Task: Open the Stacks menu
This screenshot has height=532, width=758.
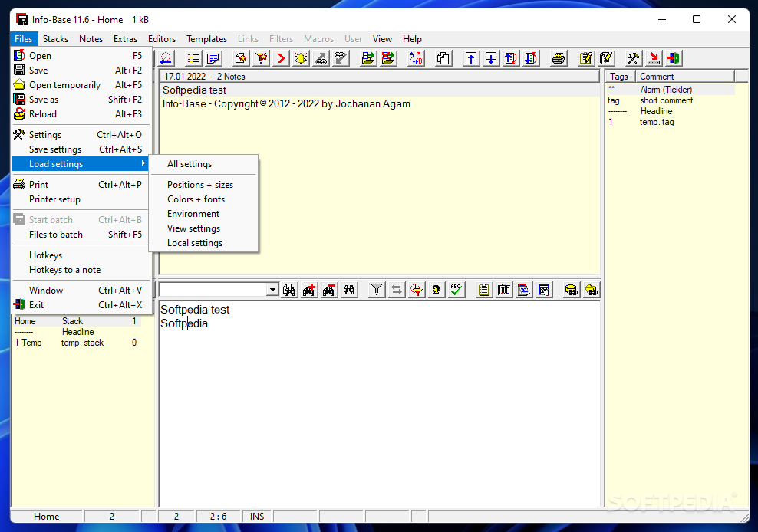Action: click(55, 38)
